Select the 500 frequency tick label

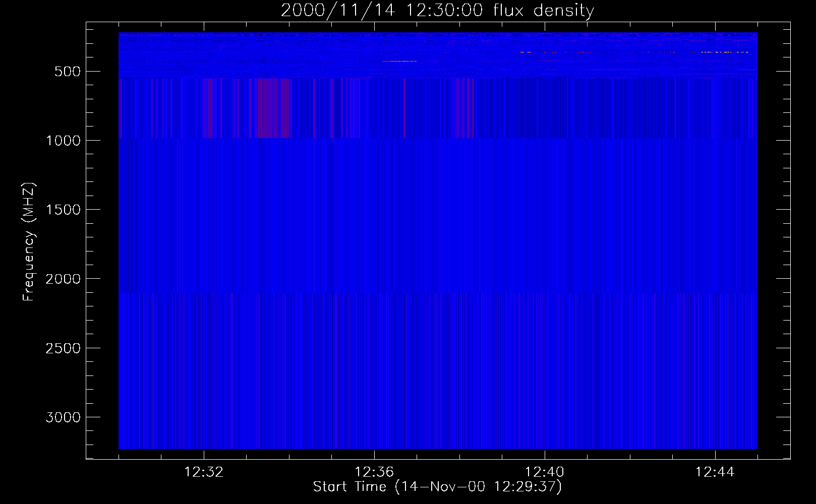[68, 72]
